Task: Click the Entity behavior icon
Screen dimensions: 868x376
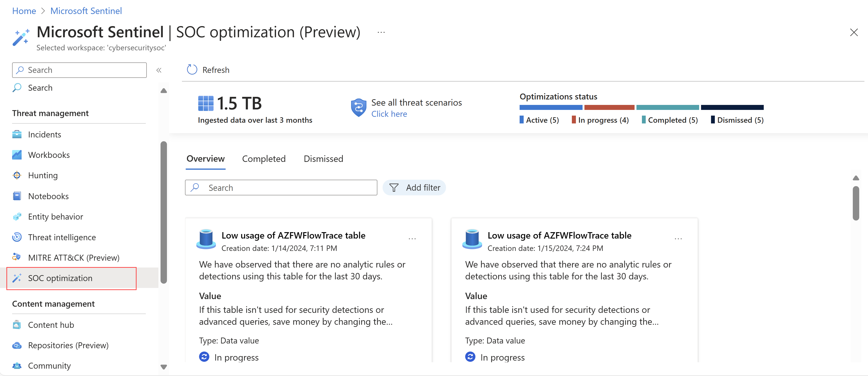Action: pyautogui.click(x=17, y=216)
